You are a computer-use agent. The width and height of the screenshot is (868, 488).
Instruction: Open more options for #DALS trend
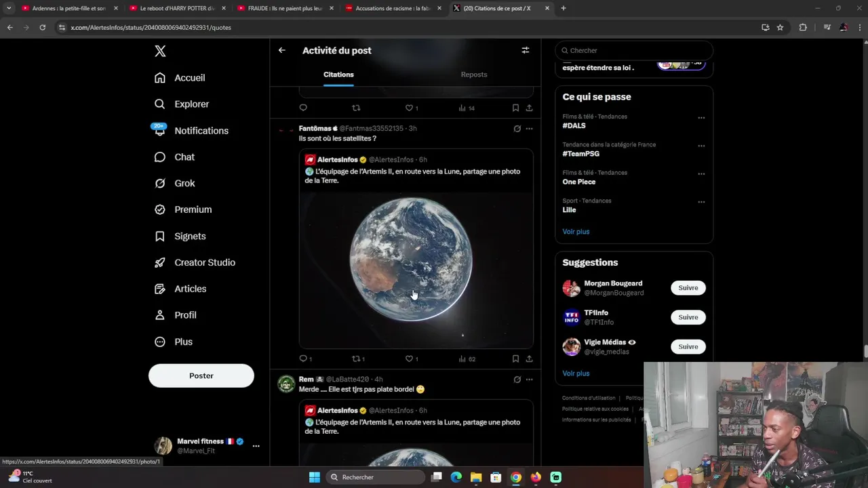click(x=701, y=117)
